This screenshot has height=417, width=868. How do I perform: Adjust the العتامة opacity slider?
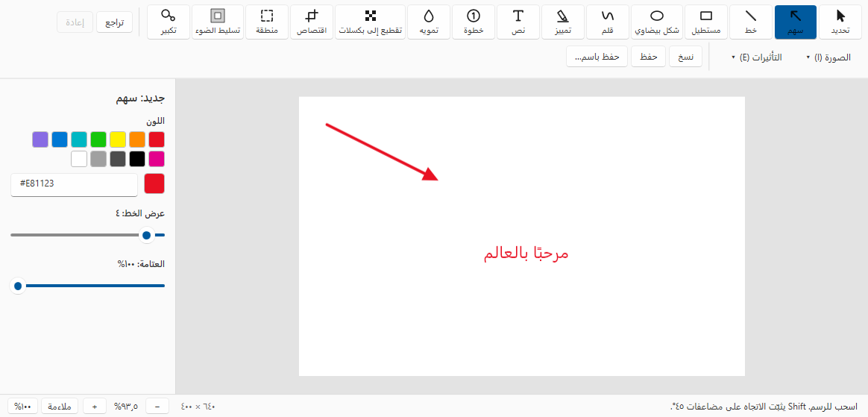point(87,286)
